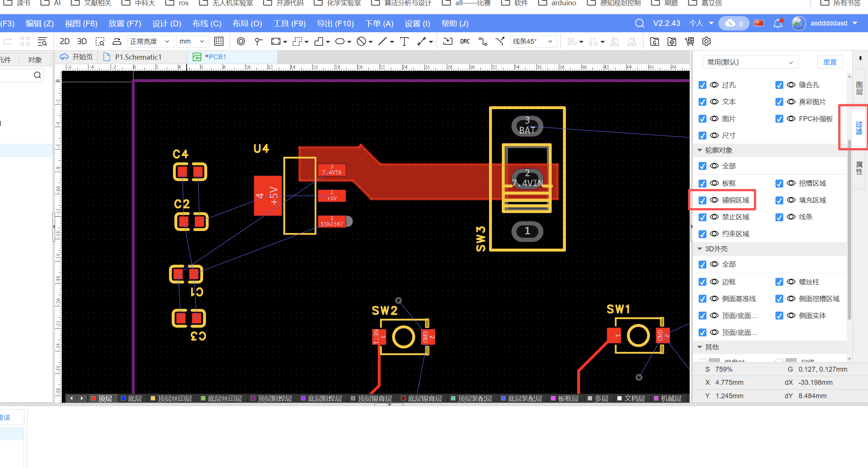Open the search magnifier in title bar
Viewport: 868px width, 468px height.
tap(639, 23)
